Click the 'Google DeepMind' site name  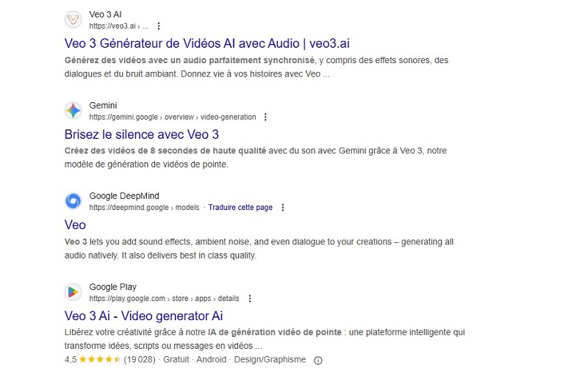coord(123,196)
